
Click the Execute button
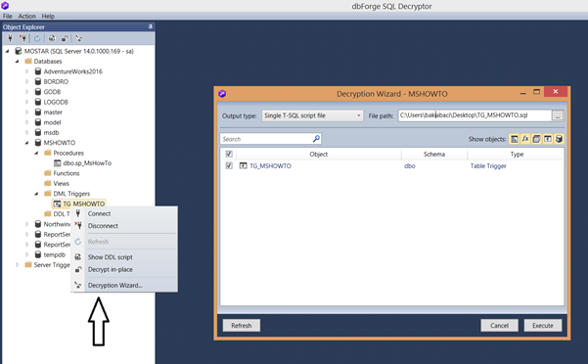coord(543,326)
